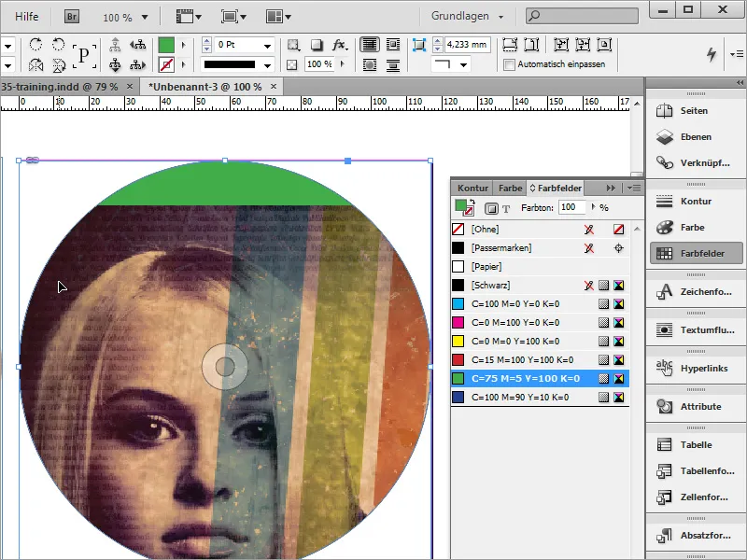This screenshot has height=560, width=747.
Task: Open the Grundlagen workspace dropdown
Action: [x=468, y=16]
